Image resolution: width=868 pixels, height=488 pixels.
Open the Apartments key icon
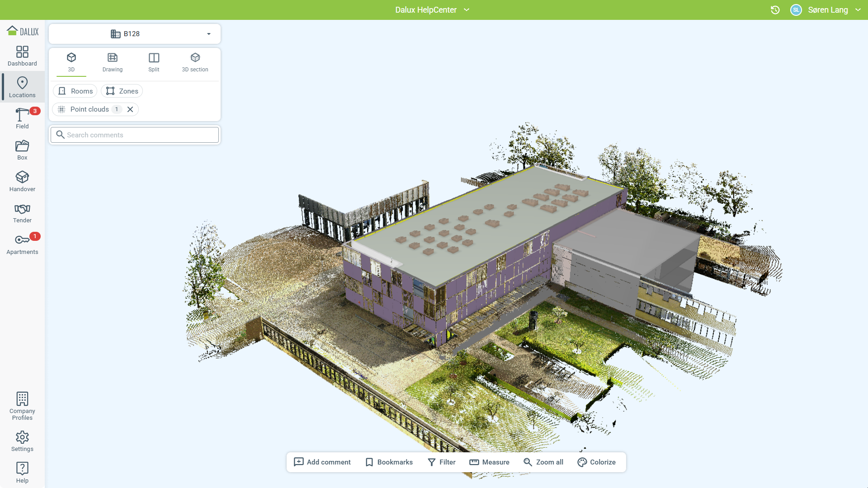(x=22, y=244)
